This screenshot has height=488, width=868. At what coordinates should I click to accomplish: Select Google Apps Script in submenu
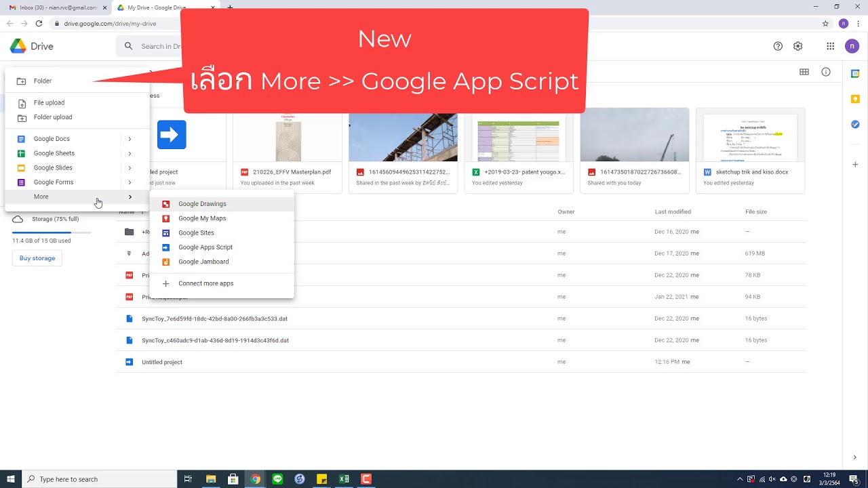pos(222,247)
